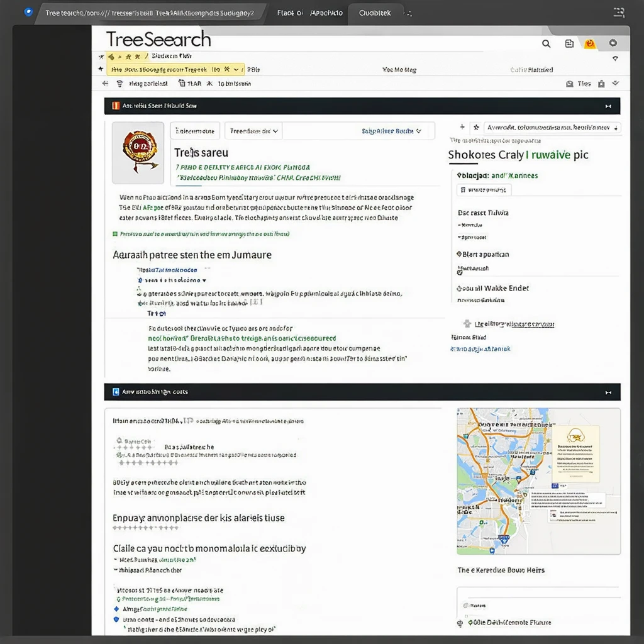Click the document list icon beside search
This screenshot has width=644, height=644.
click(x=569, y=43)
